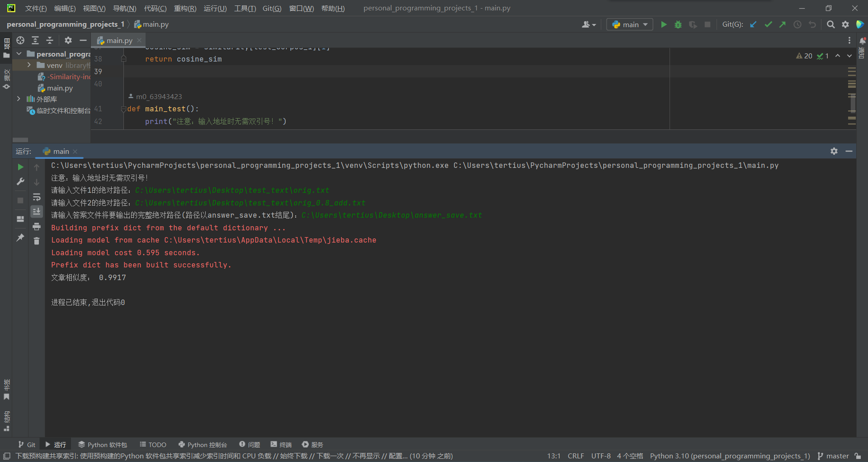This screenshot has width=868, height=462.
Task: Expand the venv folder in project tree
Action: point(29,65)
